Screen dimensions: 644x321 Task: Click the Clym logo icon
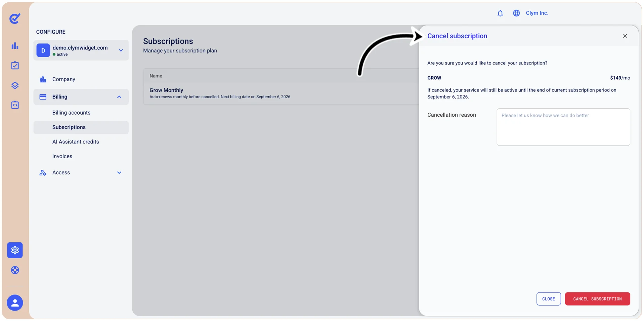(x=15, y=18)
